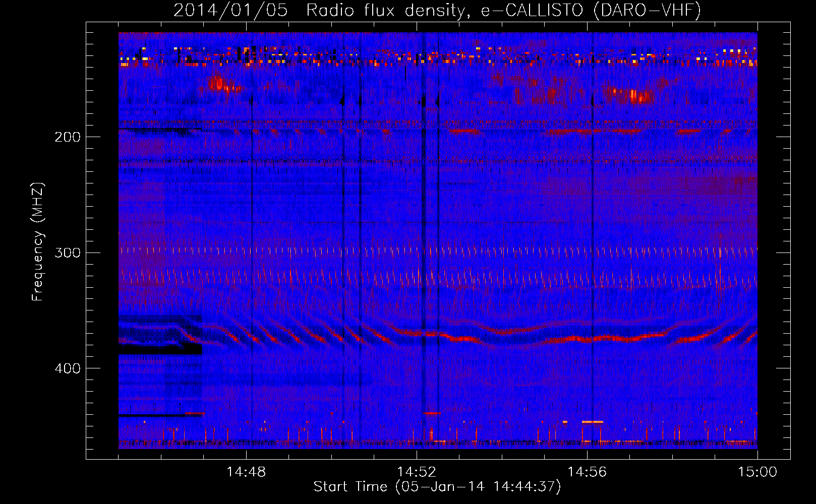Click the 14:56 time tick label
Image resolution: width=816 pixels, height=504 pixels.
(x=587, y=472)
